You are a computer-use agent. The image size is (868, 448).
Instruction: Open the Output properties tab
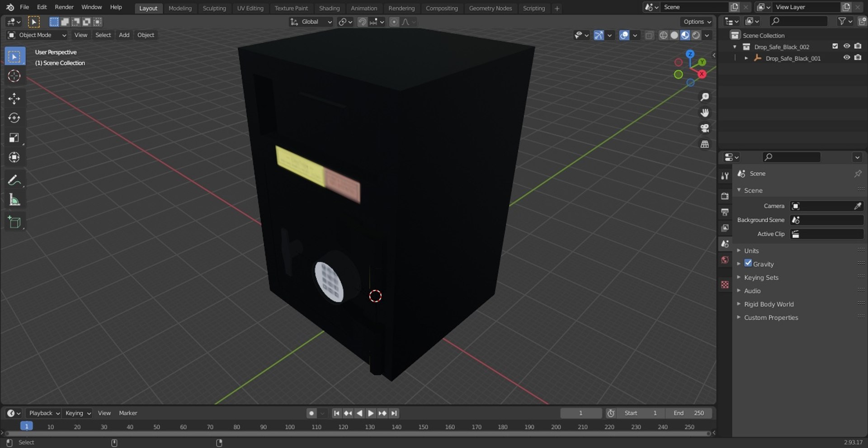coord(725,212)
